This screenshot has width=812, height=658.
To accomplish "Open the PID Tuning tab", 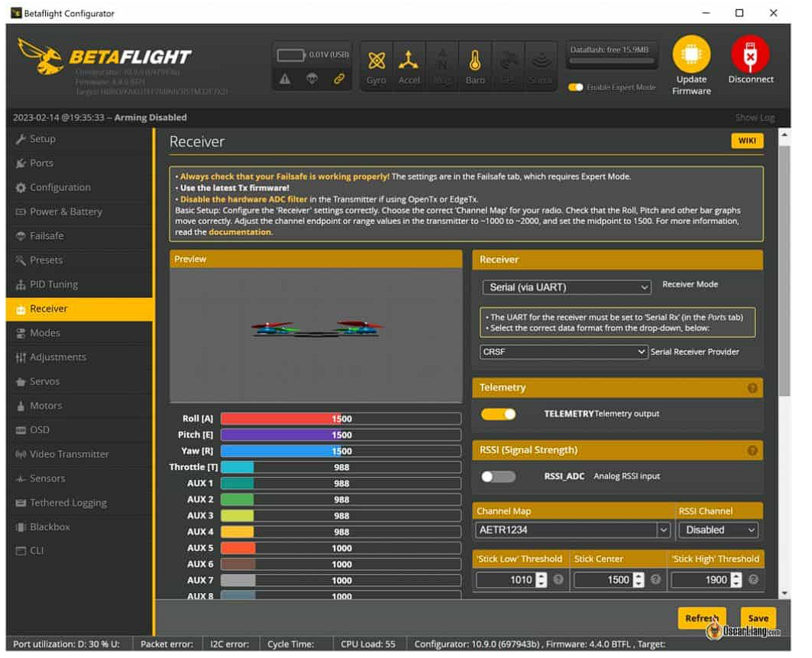I will tap(53, 284).
